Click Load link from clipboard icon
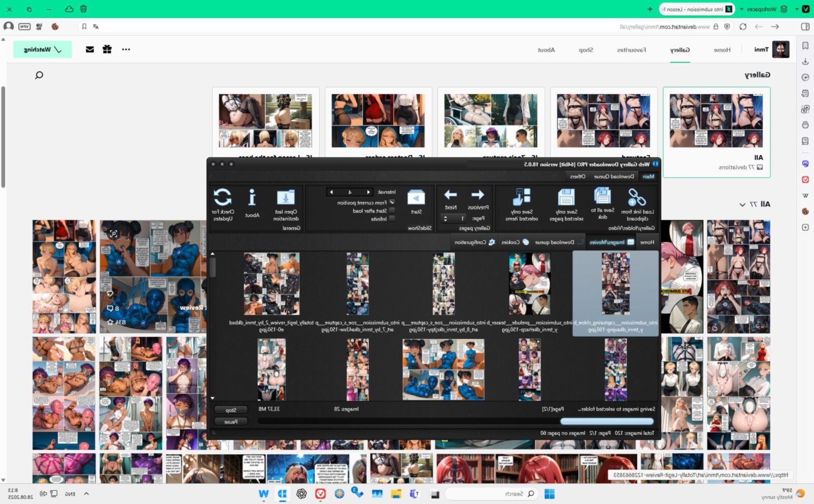 coord(637,197)
